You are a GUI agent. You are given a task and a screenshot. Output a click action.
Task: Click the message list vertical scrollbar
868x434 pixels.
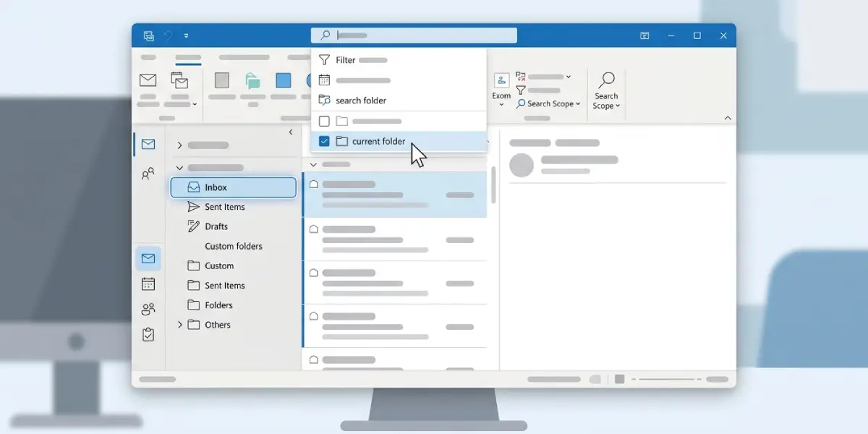[494, 184]
